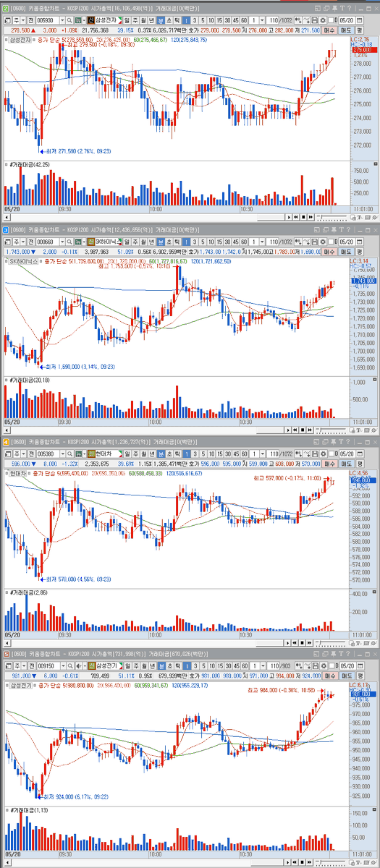Click the numbered window icon of the SK하이닉스 chart
The width and height of the screenshot is (380, 868).
5,229
